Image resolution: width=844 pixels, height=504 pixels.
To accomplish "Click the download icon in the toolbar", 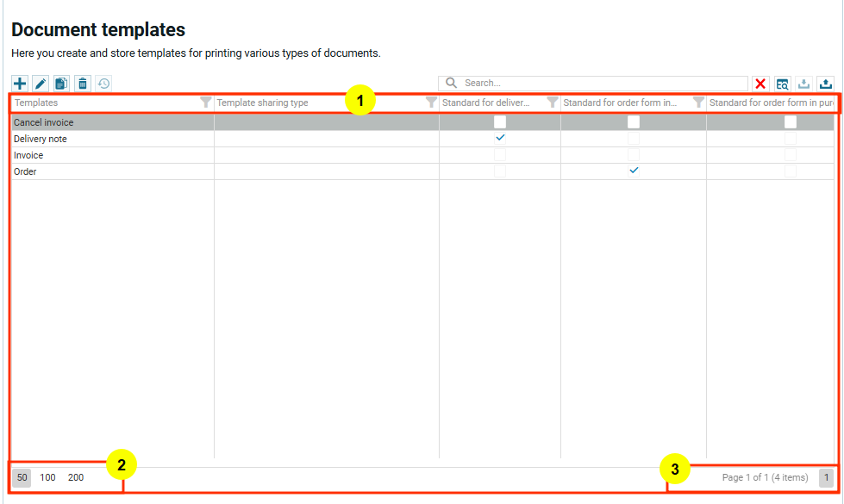I will [x=803, y=84].
